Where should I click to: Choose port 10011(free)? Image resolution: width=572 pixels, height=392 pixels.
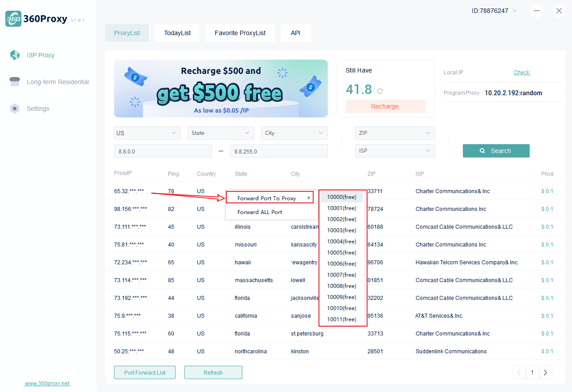[342, 319]
